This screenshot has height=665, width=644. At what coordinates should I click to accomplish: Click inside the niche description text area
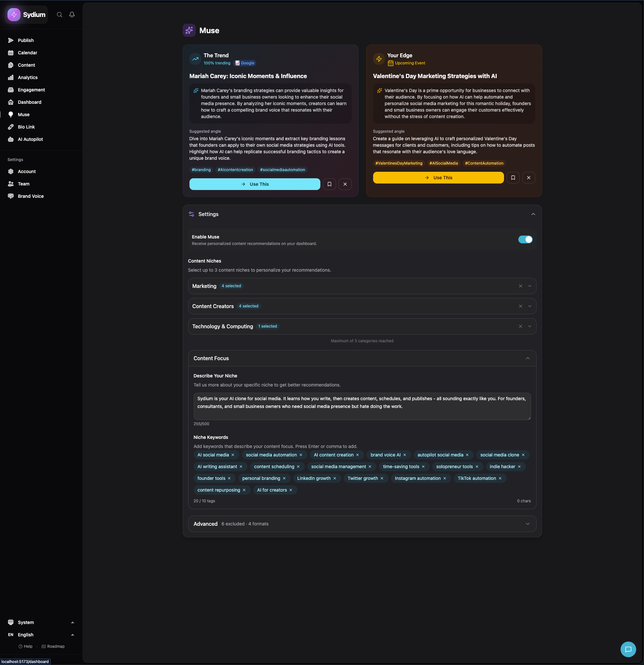click(x=361, y=406)
